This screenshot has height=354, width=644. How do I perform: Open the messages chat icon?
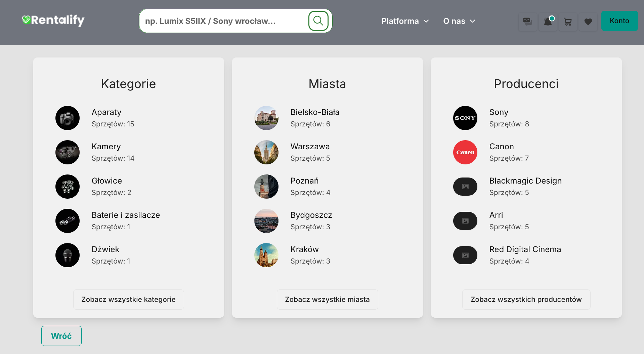[x=527, y=22]
